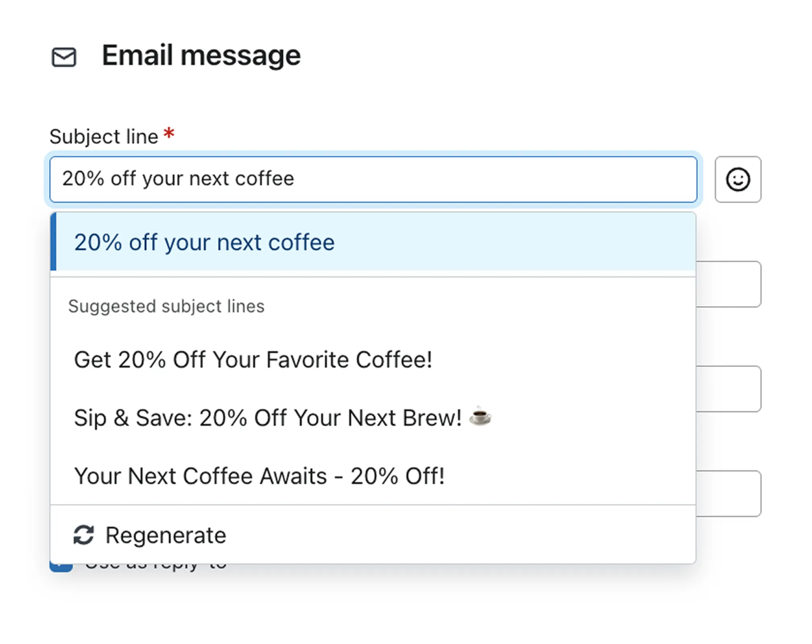This screenshot has height=644, width=812.
Task: Click the coffee cup emoji in Sip & Save
Action: 479,417
